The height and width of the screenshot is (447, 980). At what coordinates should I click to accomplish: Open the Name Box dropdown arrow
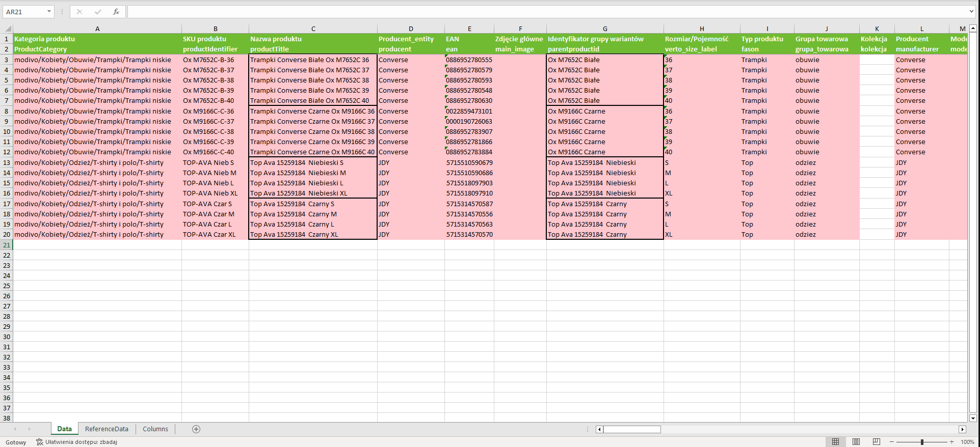coord(49,12)
